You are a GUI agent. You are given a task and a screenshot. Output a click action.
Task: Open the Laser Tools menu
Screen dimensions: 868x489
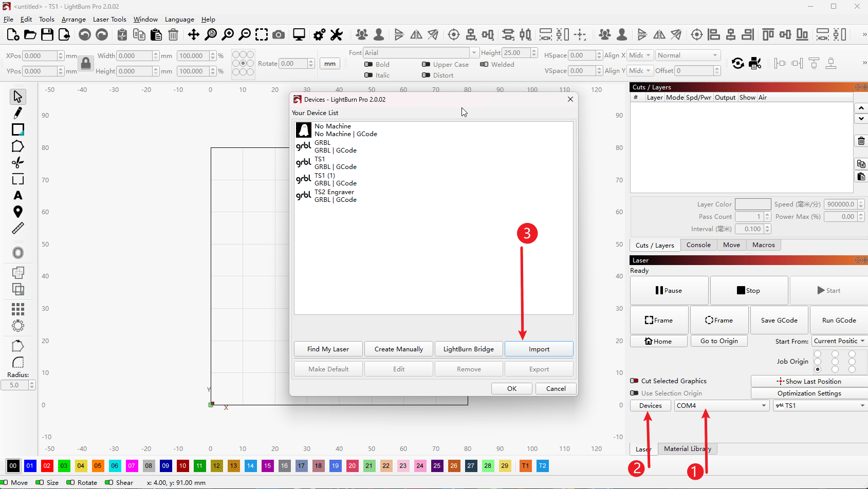click(x=109, y=20)
